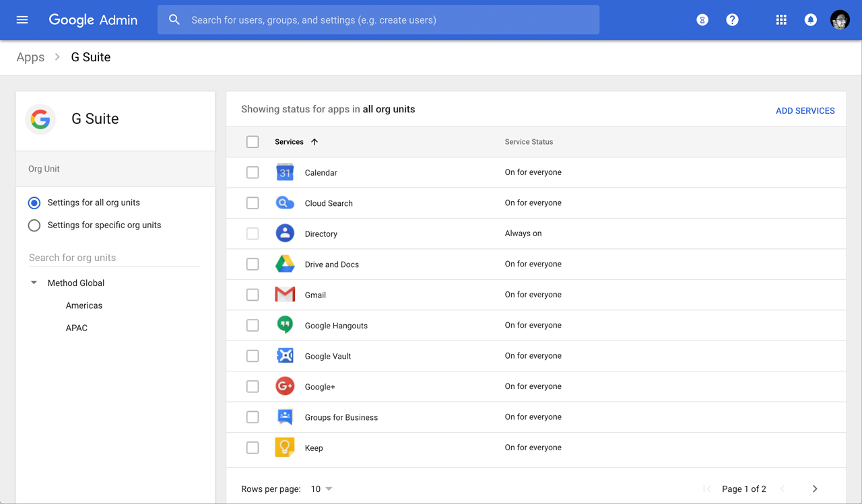The width and height of the screenshot is (862, 504).
Task: Click the Google Hangouts icon
Action: click(x=284, y=325)
